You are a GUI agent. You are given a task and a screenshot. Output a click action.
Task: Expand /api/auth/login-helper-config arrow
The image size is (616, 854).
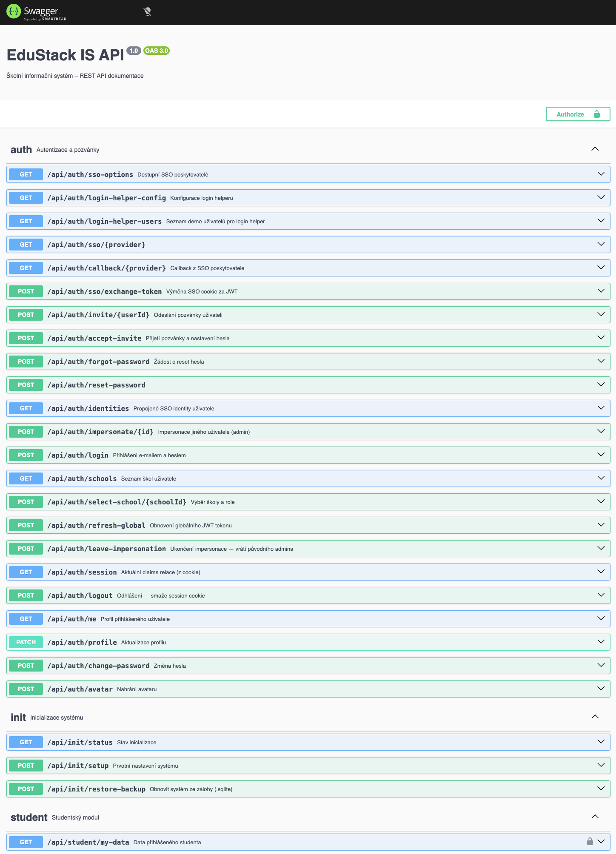[x=601, y=197]
